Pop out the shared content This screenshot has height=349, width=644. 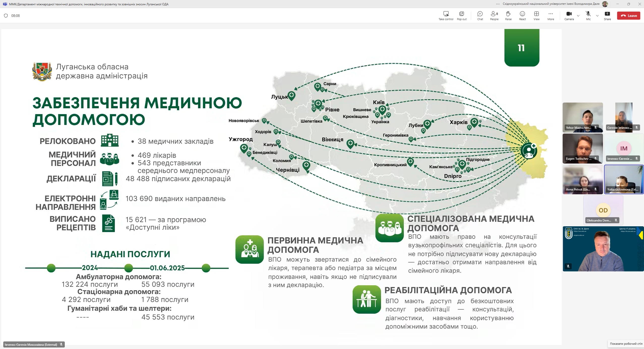point(462,15)
